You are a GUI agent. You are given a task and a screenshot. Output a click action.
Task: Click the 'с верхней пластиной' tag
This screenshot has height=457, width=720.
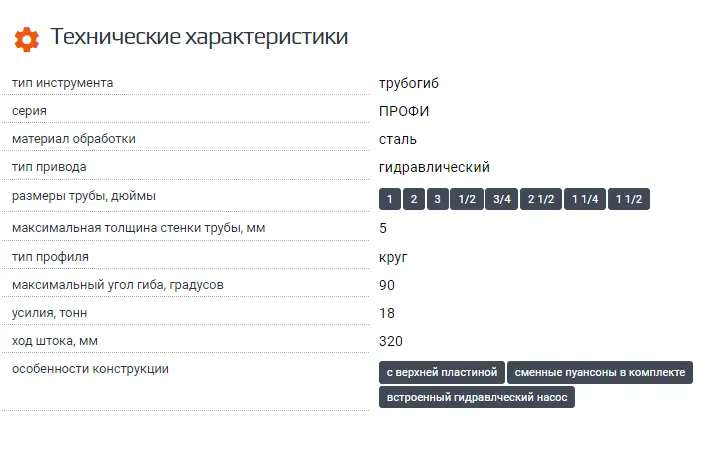pos(441,373)
